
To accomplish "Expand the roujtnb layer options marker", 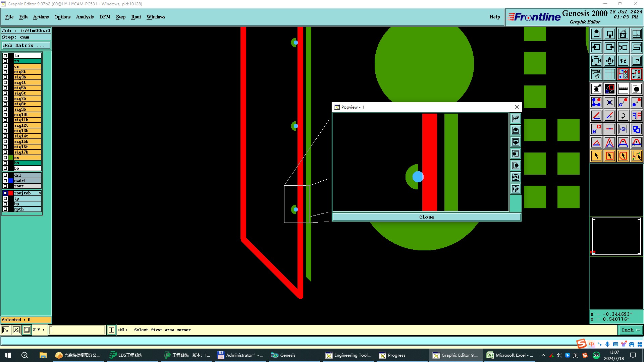I will pos(40,193).
